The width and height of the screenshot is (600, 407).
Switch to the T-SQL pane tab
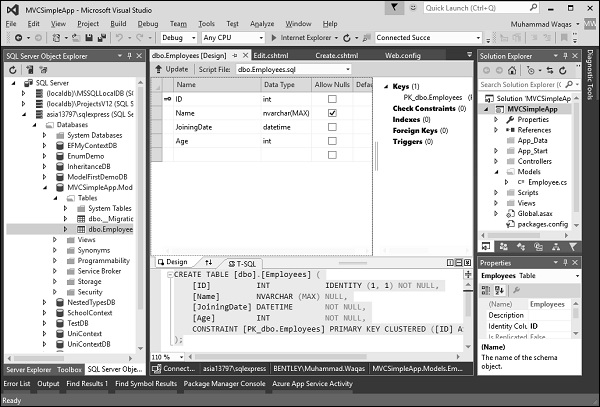pos(244,262)
